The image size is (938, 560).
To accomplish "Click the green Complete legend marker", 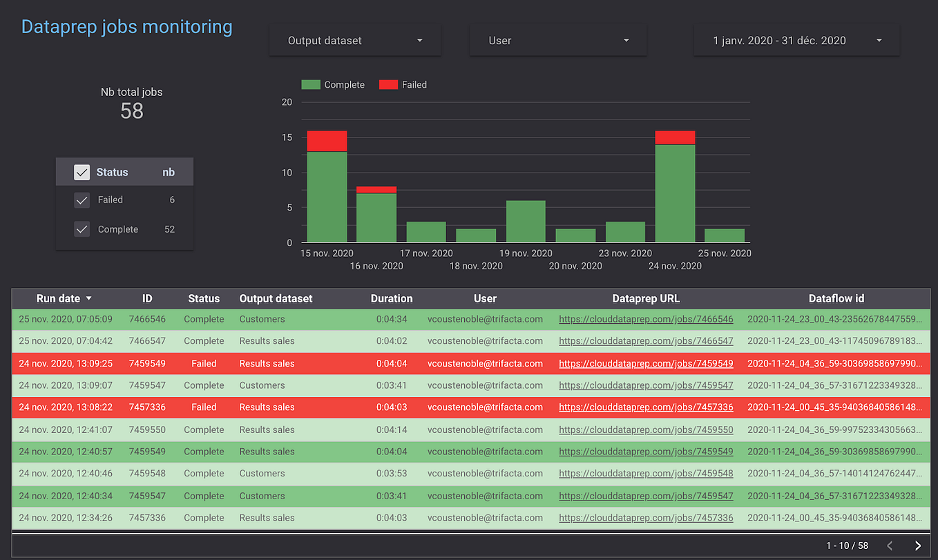I will click(309, 84).
